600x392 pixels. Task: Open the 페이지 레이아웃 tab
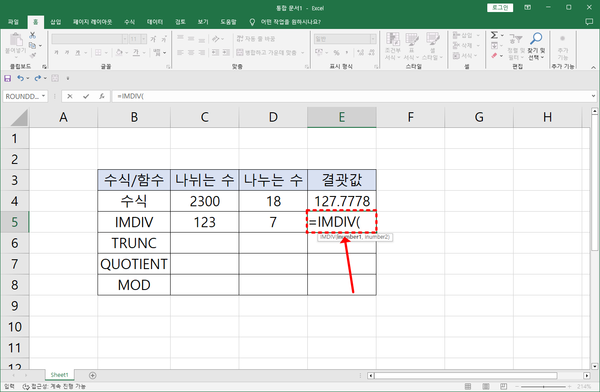click(93, 22)
